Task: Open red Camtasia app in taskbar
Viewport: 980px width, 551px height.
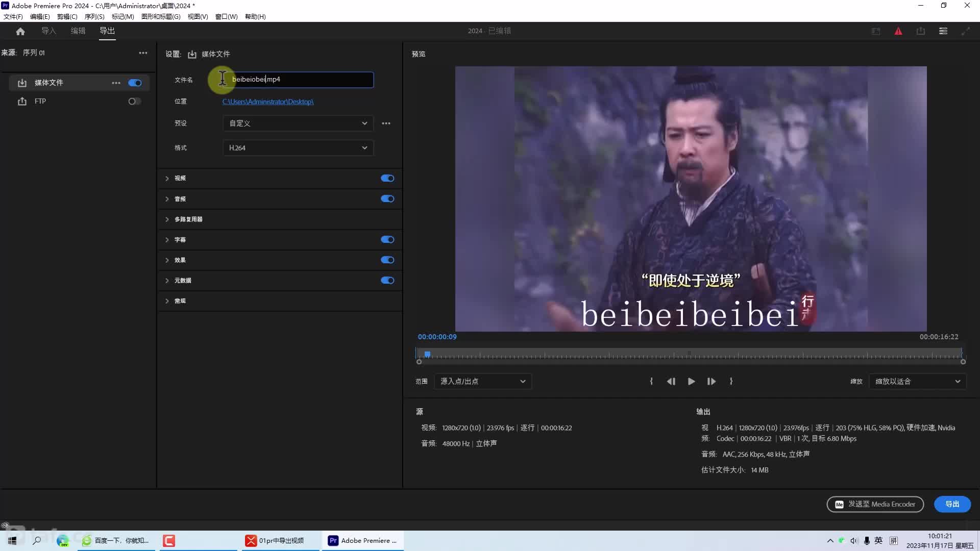Action: click(x=169, y=541)
